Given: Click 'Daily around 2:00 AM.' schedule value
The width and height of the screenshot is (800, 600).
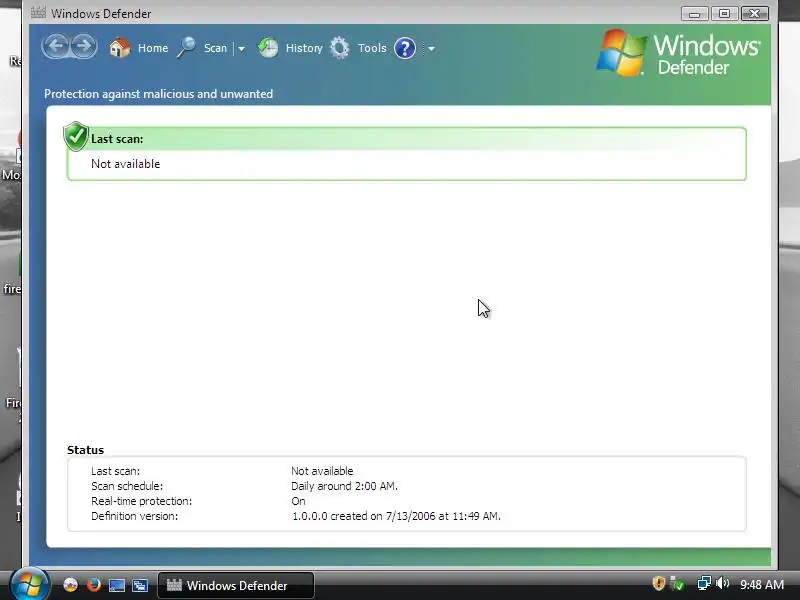Looking at the screenshot, I should point(344,486).
